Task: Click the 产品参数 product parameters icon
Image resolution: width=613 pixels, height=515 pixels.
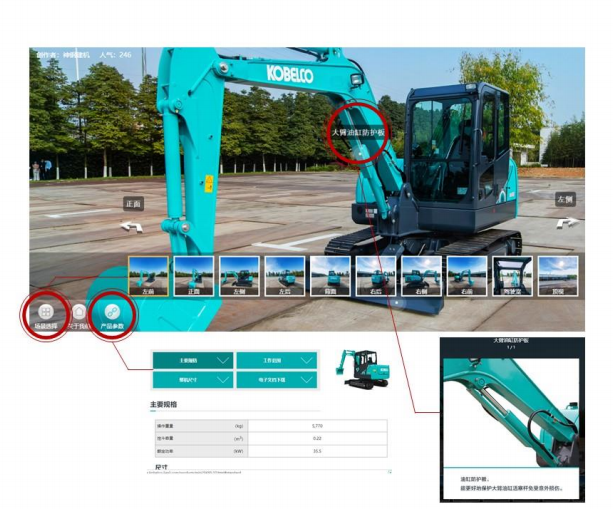Action: [x=112, y=313]
